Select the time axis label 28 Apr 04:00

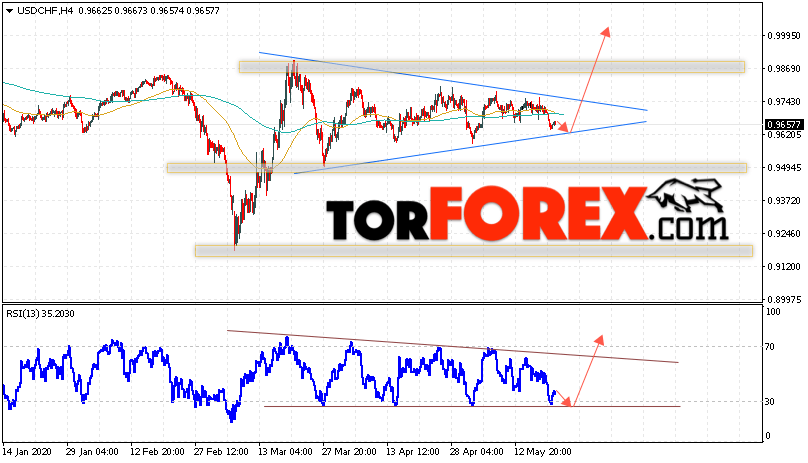click(x=477, y=452)
